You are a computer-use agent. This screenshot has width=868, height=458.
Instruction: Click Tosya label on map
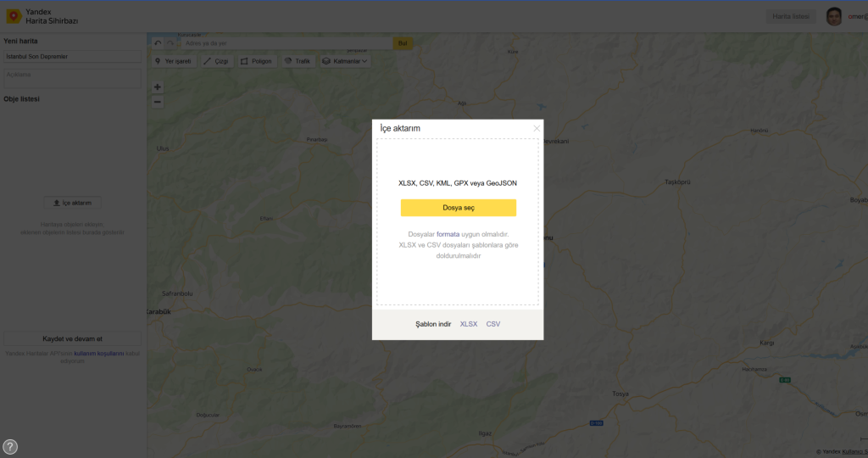(620, 394)
